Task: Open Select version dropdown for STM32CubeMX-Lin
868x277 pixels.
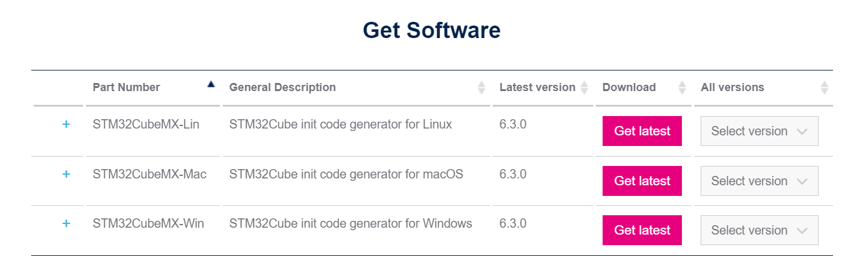Action: pos(759,131)
